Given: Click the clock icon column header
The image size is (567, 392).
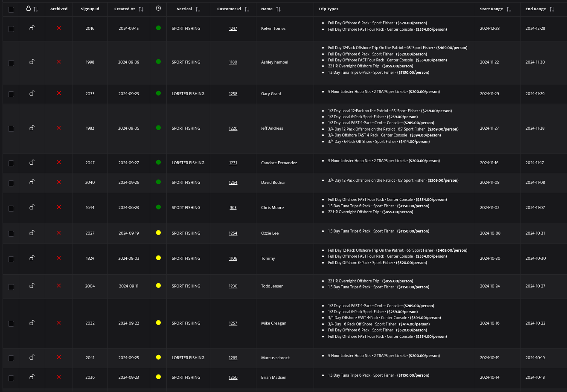Looking at the screenshot, I should pyautogui.click(x=158, y=8).
